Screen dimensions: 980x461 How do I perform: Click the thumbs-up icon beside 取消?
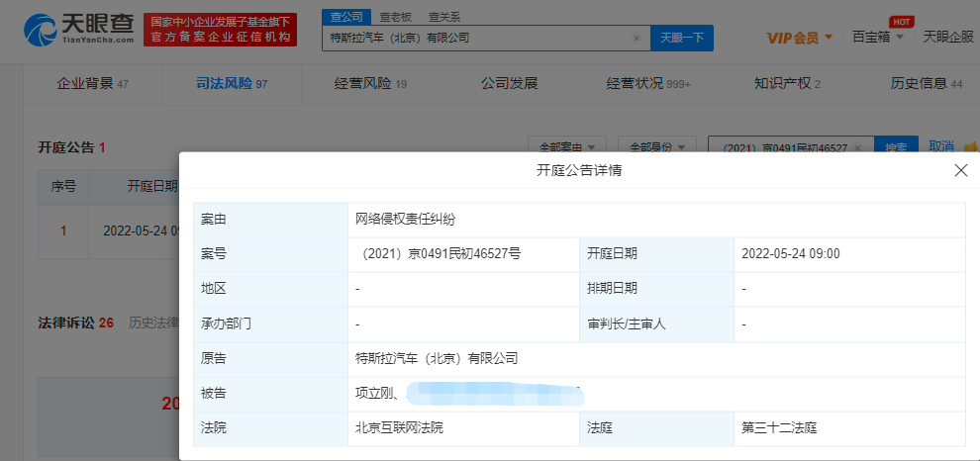tap(971, 146)
